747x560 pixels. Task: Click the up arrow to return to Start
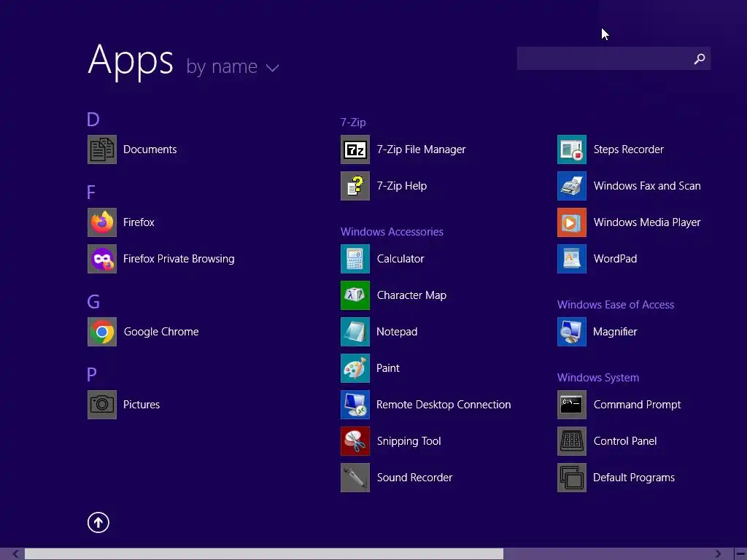(98, 522)
